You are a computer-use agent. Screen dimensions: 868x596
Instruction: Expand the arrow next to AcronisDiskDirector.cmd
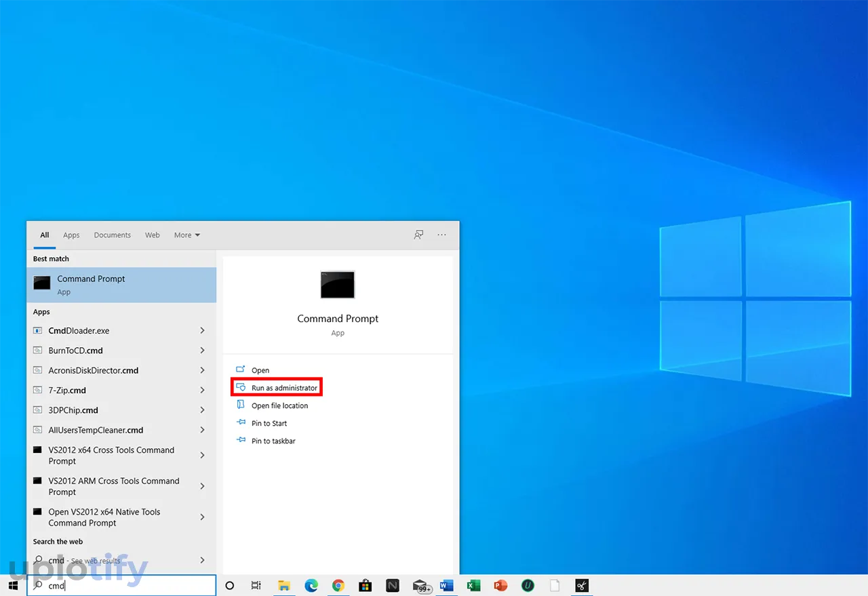click(x=202, y=370)
